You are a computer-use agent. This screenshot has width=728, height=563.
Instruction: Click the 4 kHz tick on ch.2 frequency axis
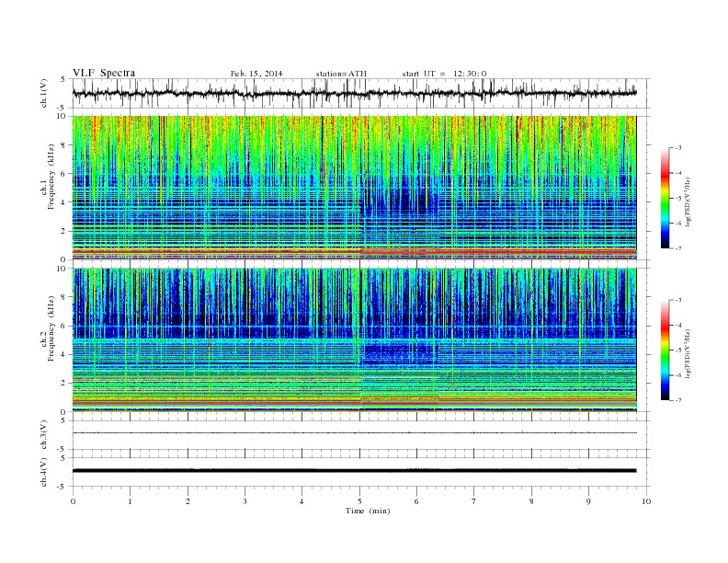pos(64,354)
